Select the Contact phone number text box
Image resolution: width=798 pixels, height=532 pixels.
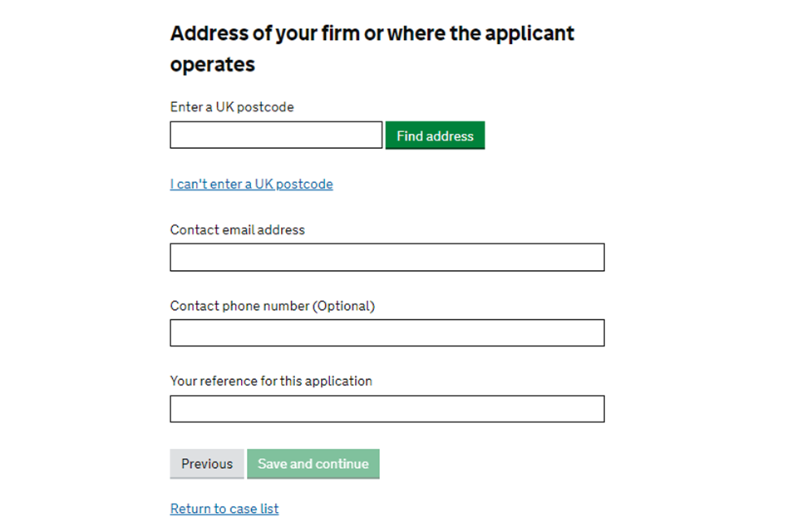(387, 332)
